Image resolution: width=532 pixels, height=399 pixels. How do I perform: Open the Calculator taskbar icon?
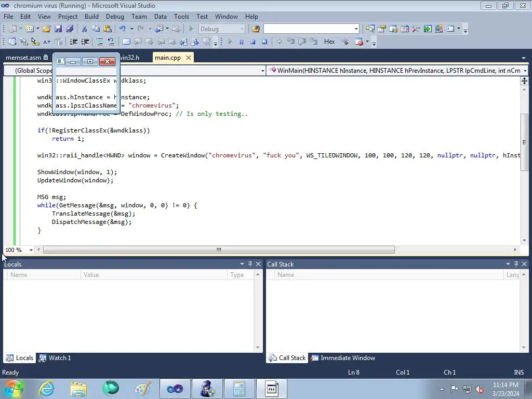pos(239,389)
